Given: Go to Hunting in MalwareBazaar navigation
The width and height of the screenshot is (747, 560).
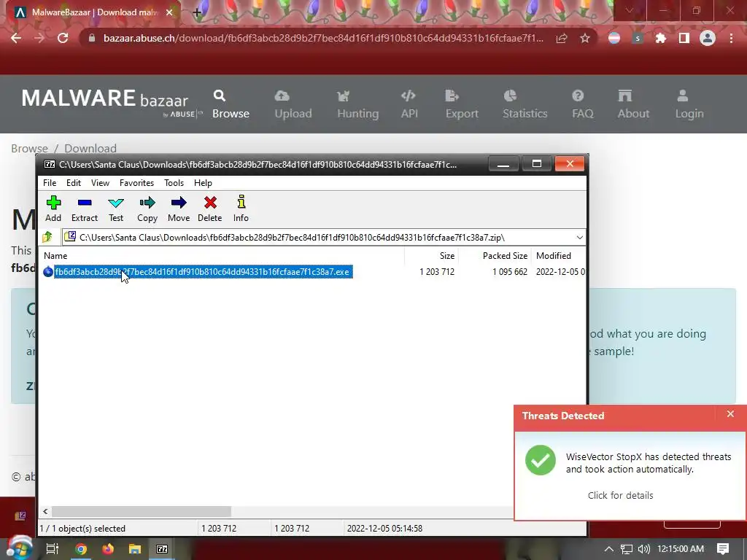Looking at the screenshot, I should [357, 104].
